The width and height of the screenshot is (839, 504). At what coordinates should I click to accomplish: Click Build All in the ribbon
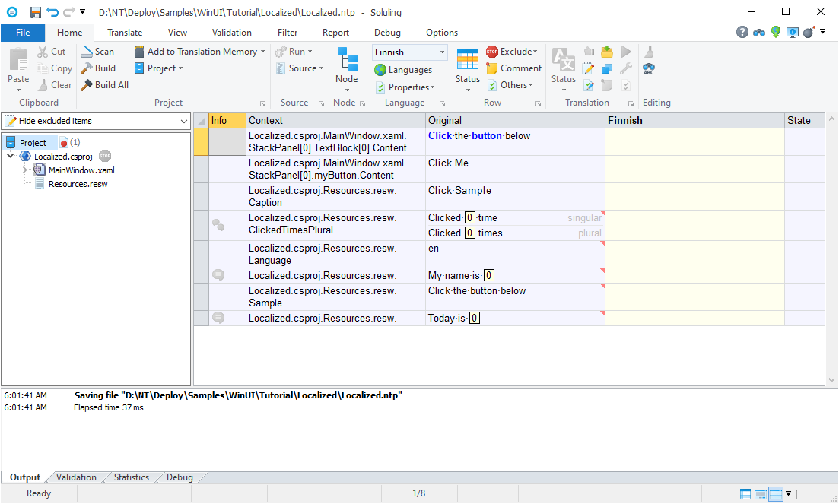105,84
